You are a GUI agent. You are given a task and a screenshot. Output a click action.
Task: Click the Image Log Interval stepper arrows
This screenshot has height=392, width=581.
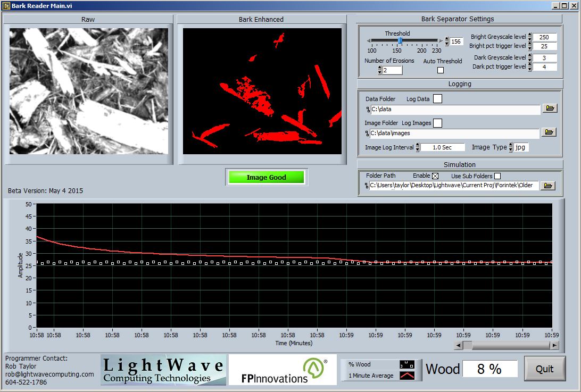418,147
